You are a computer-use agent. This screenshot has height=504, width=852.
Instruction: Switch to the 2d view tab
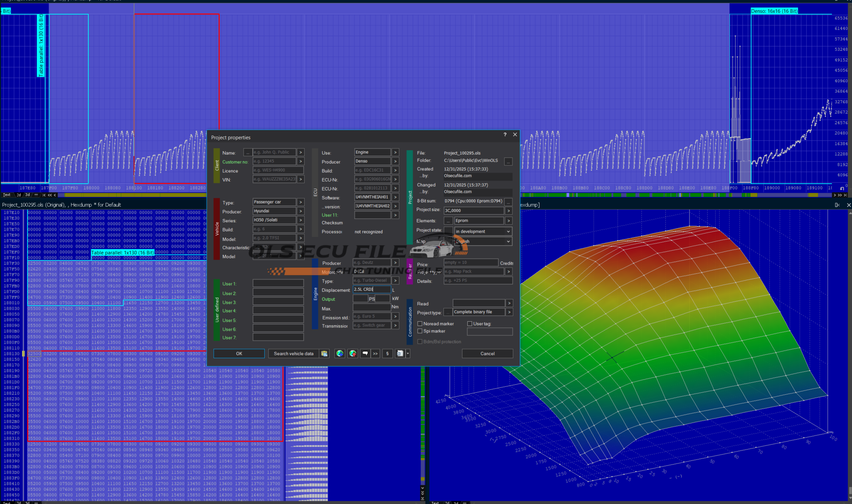[19, 194]
